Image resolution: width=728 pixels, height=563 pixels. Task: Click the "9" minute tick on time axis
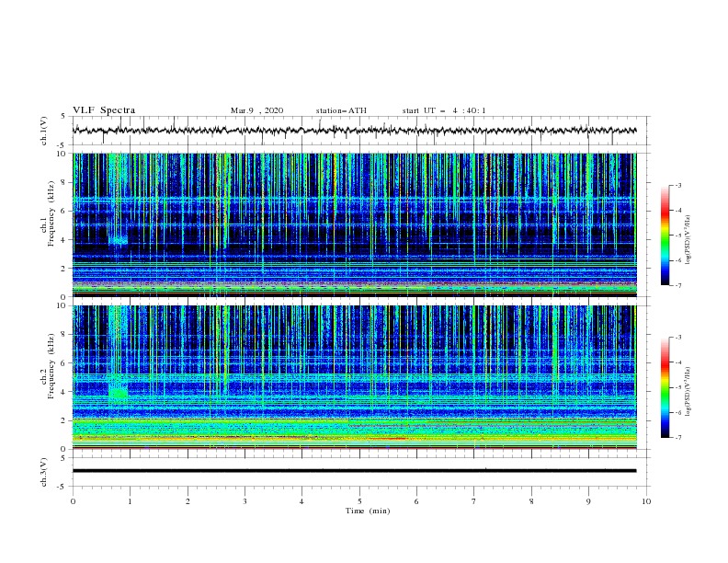tap(588, 501)
